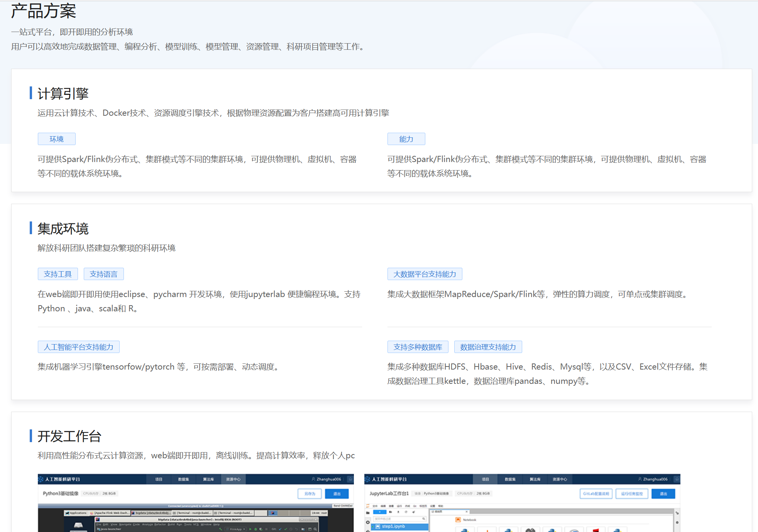Select the 支持工具 tag

(58, 274)
